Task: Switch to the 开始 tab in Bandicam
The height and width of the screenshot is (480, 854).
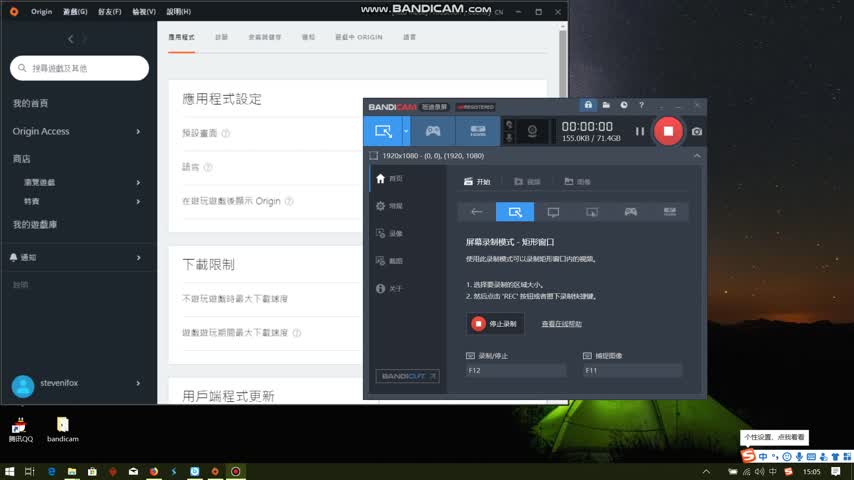Action: 477,181
